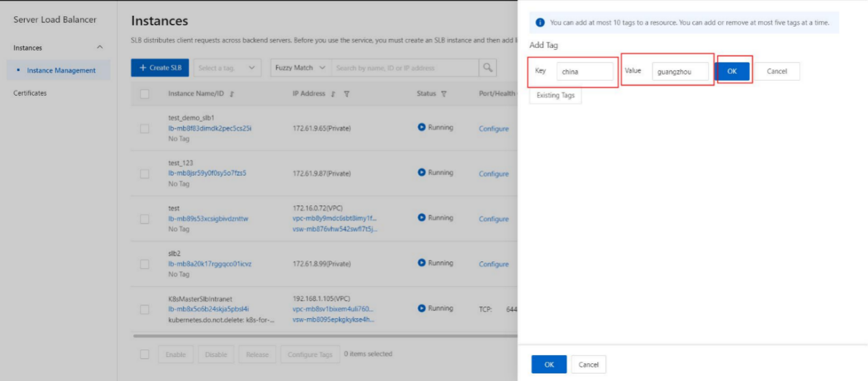This screenshot has height=381, width=868.
Task: Open vswitch link vsw-mb8095epkgkykse4h...
Action: [333, 319]
